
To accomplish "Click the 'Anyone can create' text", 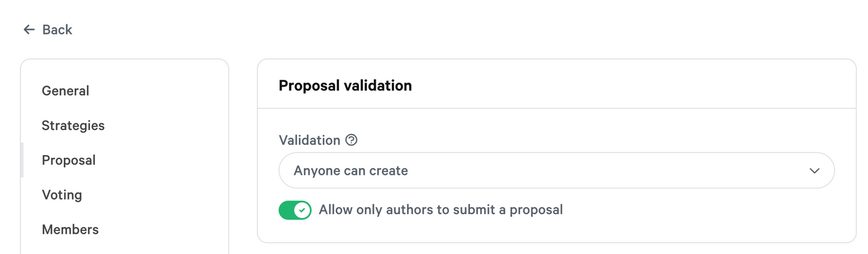I will tap(351, 171).
